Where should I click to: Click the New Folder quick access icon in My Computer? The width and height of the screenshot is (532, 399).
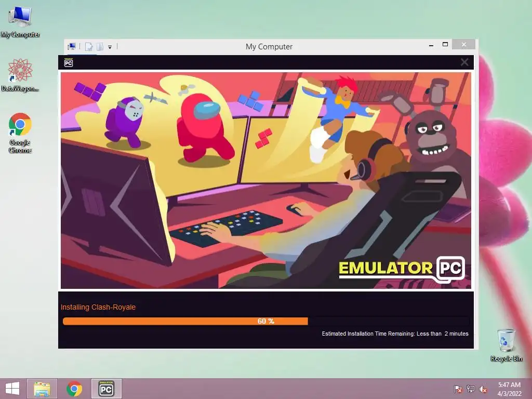click(x=100, y=46)
